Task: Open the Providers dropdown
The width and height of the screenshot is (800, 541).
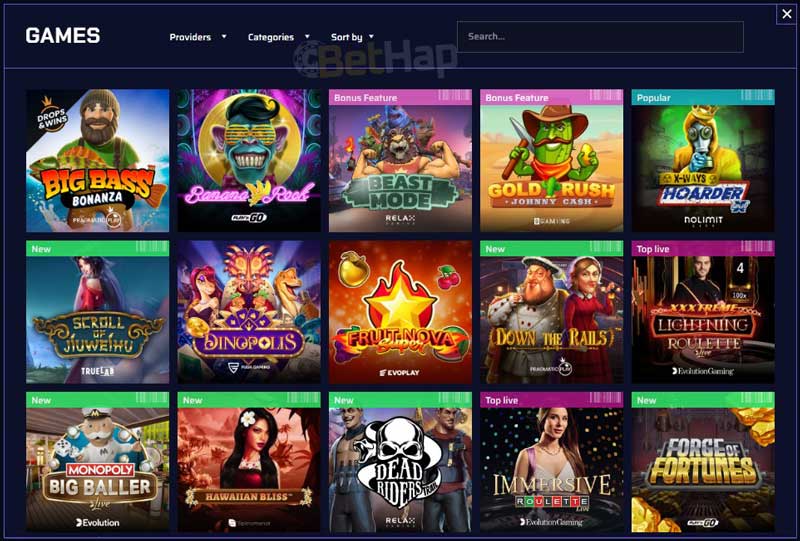Action: pyautogui.click(x=197, y=37)
